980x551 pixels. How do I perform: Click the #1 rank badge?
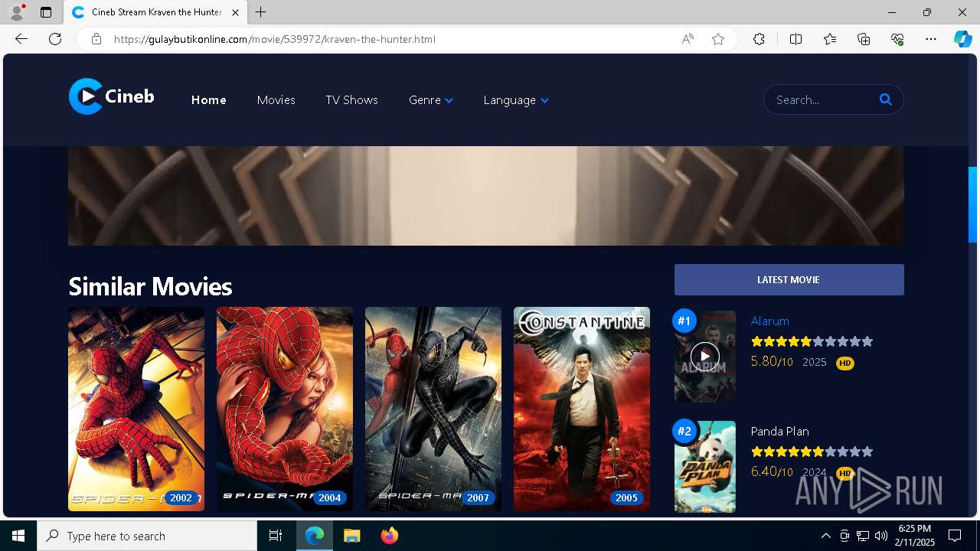tap(684, 321)
